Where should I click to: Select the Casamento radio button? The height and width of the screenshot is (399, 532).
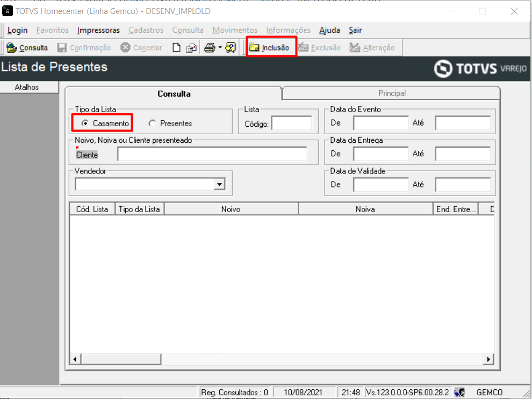(85, 123)
